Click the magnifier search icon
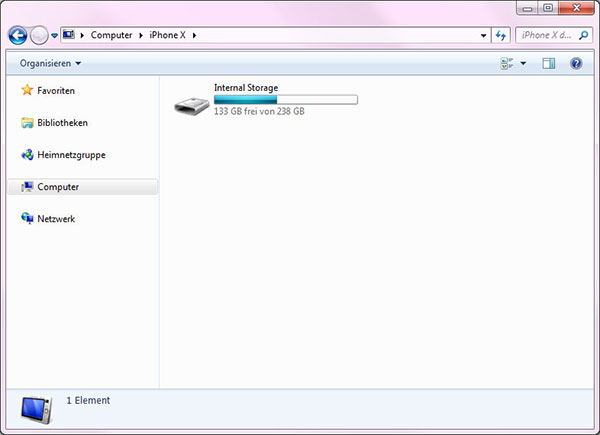Screen dimensions: 600x435 [x=584, y=35]
